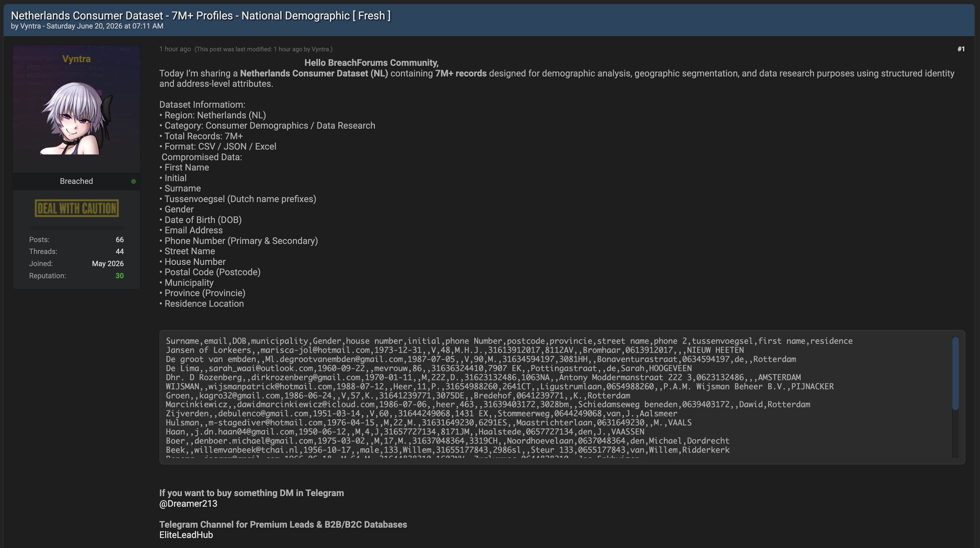Screen dimensions: 980x548
Task: Click the De Lima sarah_waai data row
Action: [429, 368]
